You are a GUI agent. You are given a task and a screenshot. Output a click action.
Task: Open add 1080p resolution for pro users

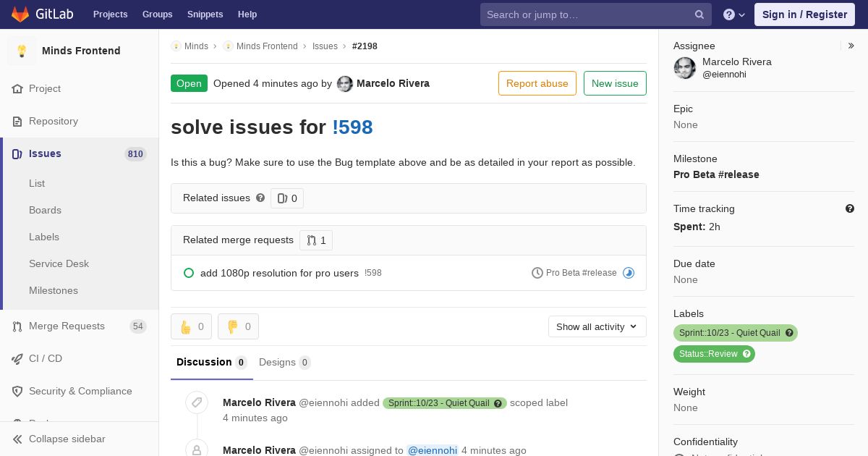(x=279, y=273)
